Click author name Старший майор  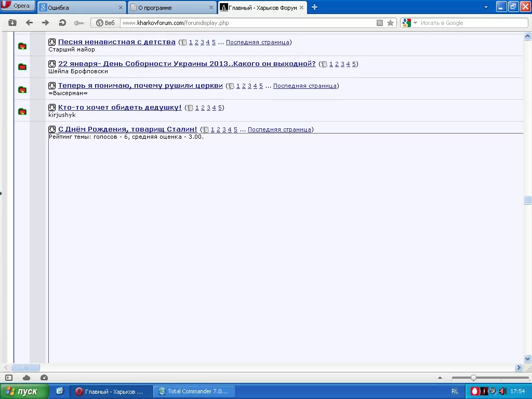tap(72, 49)
